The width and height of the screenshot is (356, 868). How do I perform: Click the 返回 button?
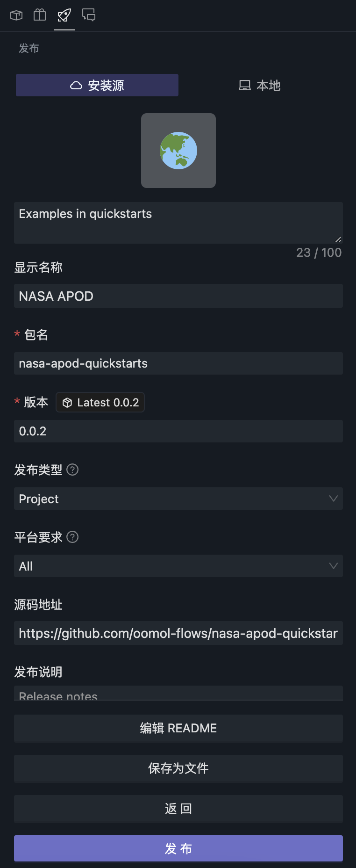178,809
